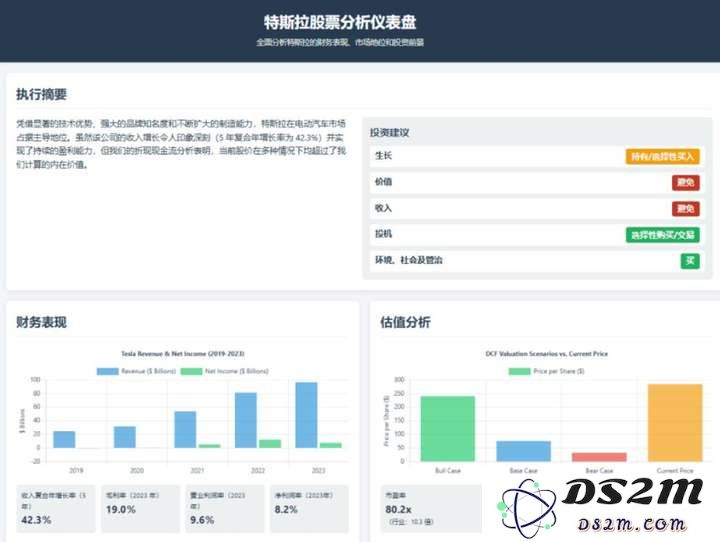
Task: Click the 2021 x-axis label
Action: 197,470
